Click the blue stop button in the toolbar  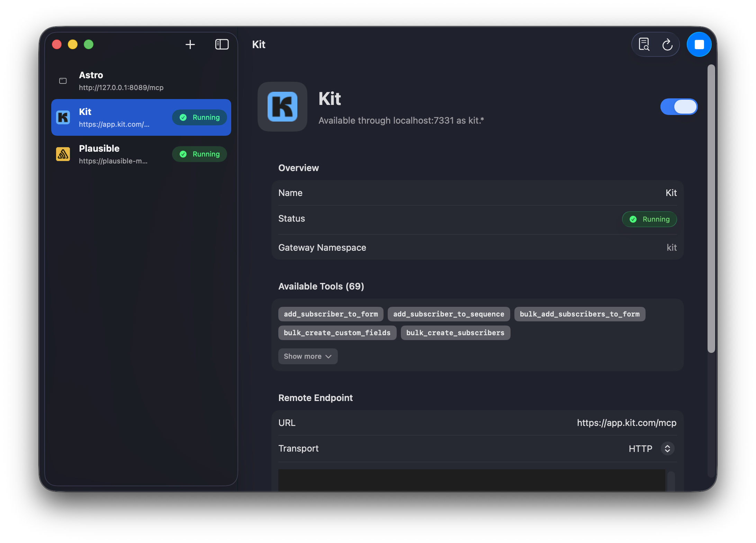click(699, 44)
